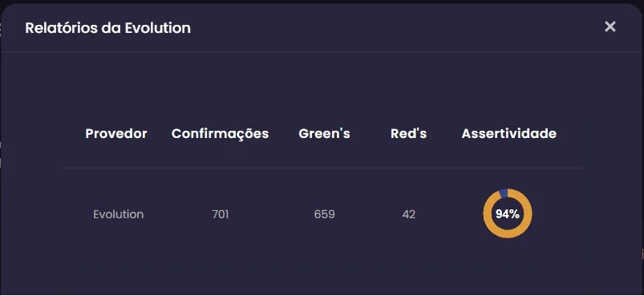This screenshot has height=296, width=644.
Task: Click empty area below the Evolution row
Action: pos(322,269)
